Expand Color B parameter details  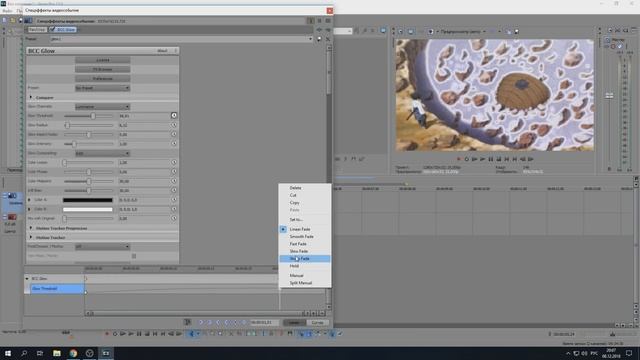pos(29,209)
